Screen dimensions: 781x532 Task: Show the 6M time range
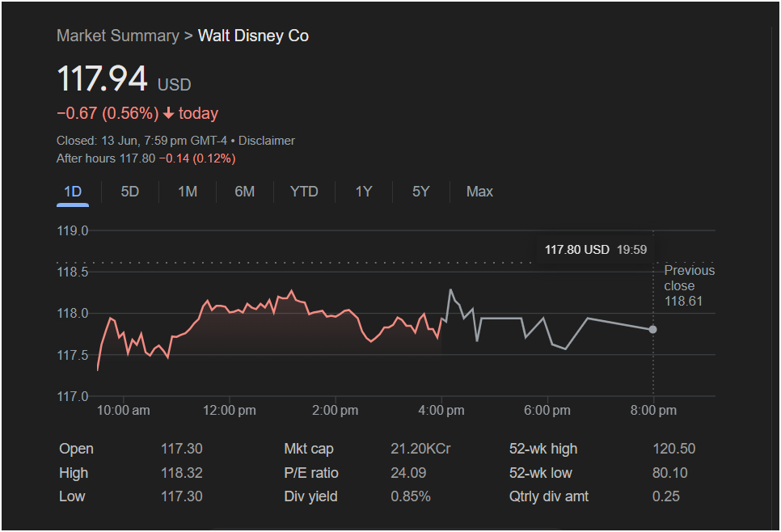(244, 192)
